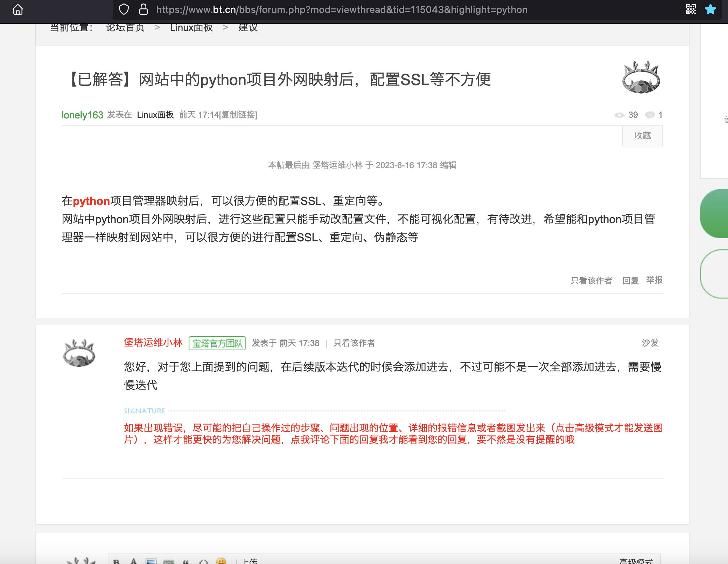Open the QR code icon in address bar
Screen dimensions: 728x564
[691, 9]
